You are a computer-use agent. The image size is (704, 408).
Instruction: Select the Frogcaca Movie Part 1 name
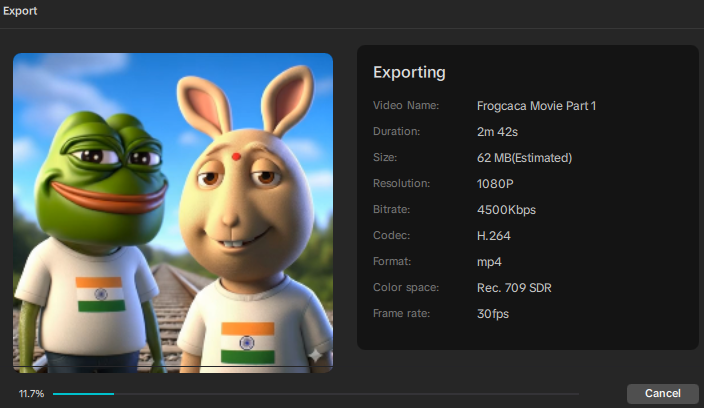coord(536,105)
